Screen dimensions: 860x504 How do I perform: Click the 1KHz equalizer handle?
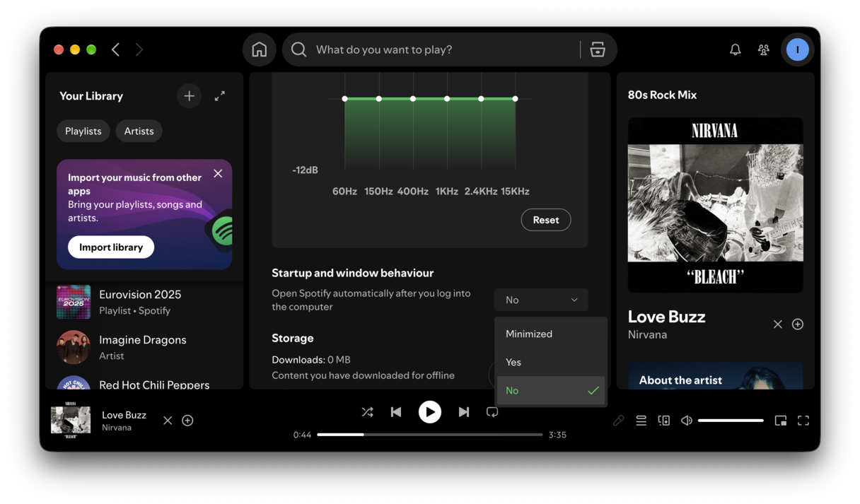click(447, 99)
